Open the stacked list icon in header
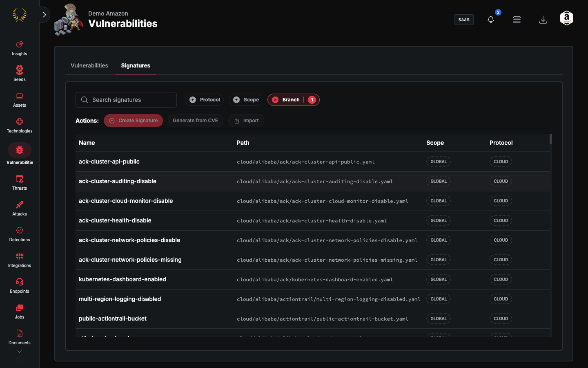The height and width of the screenshot is (368, 588). point(517,20)
